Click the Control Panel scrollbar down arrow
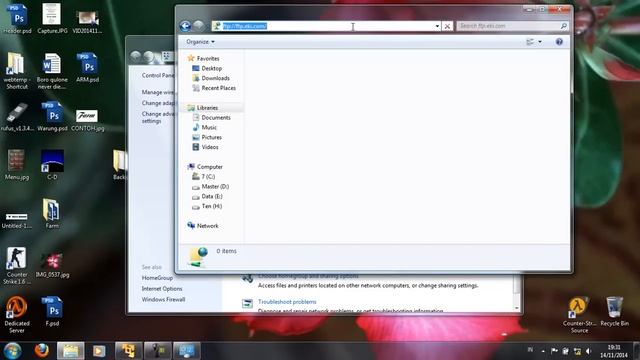 pyautogui.click(x=517, y=308)
